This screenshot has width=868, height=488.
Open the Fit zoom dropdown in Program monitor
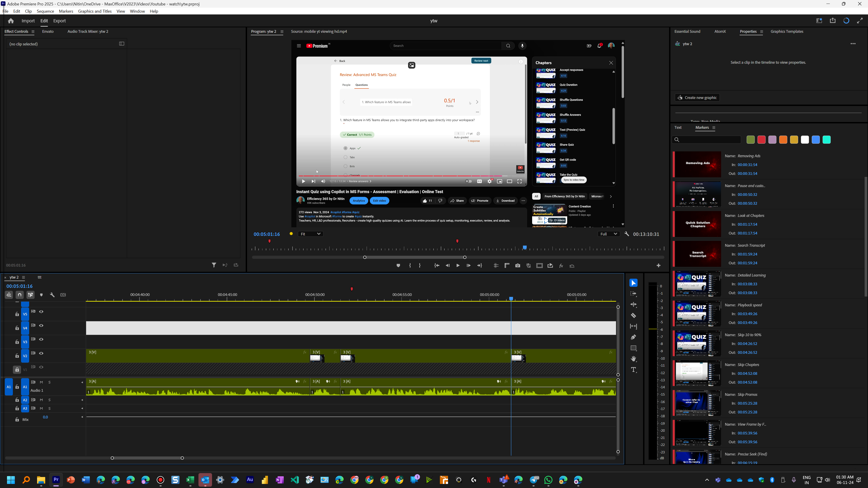[x=310, y=234]
